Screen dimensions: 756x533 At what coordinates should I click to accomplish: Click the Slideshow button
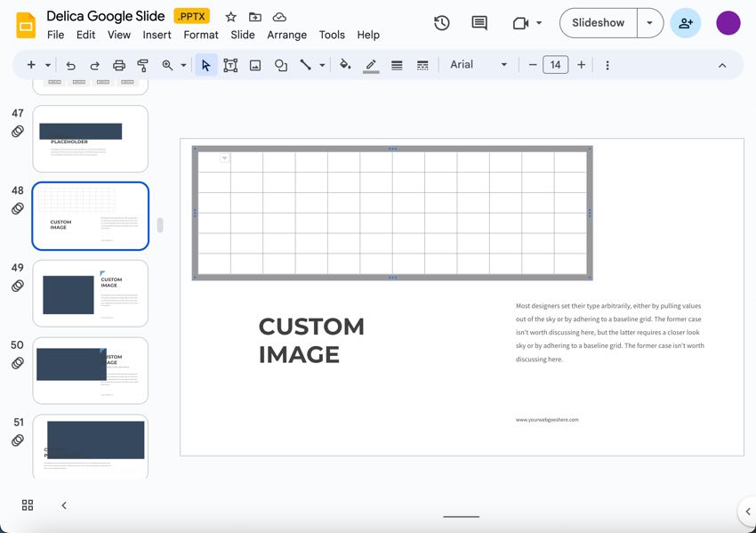(597, 22)
